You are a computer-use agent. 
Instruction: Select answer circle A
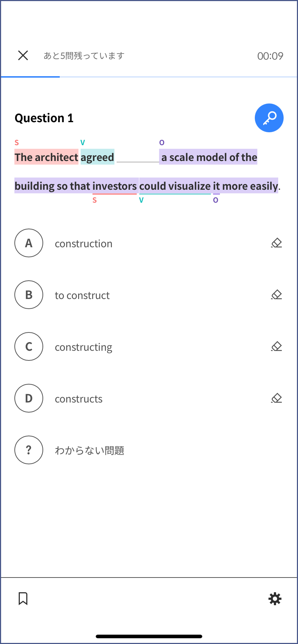coord(29,243)
